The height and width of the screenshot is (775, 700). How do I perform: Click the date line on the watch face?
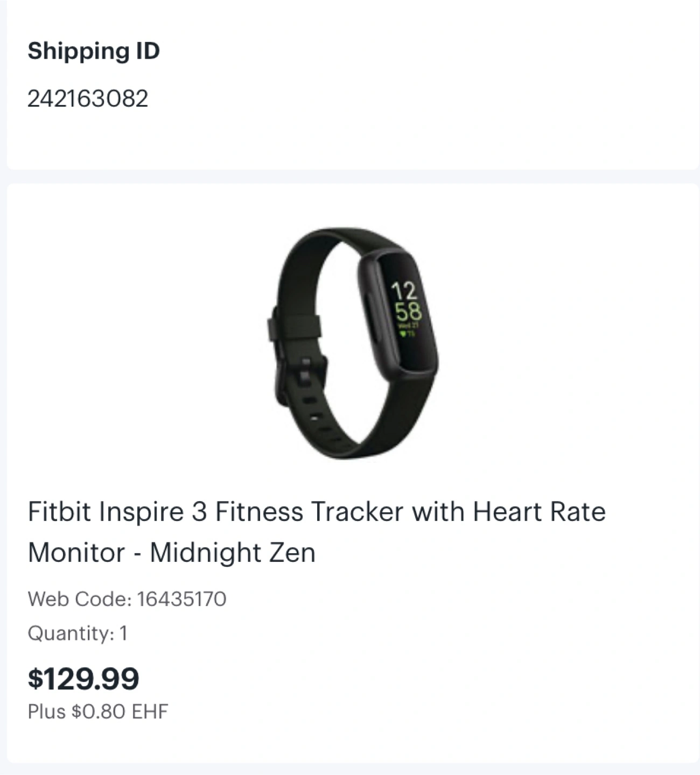point(408,326)
